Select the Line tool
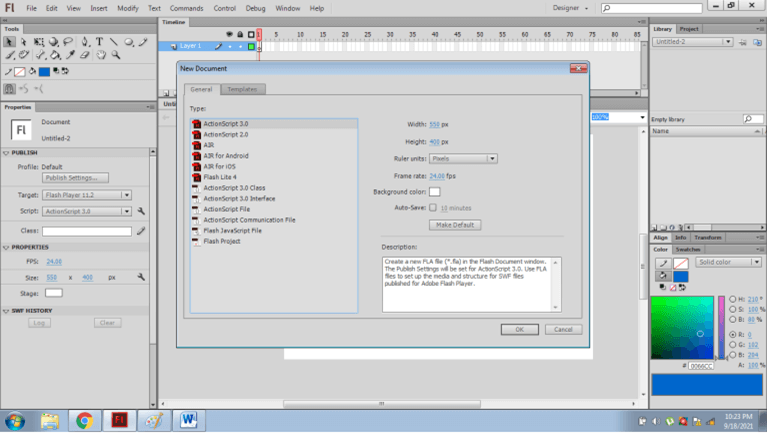Image resolution: width=767 pixels, height=433 pixels. tap(113, 42)
